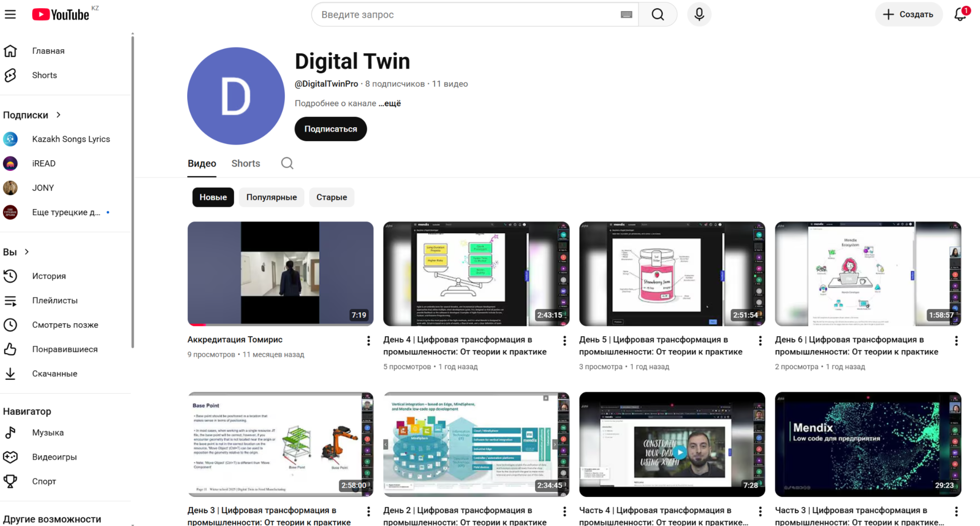
Task: Switch to the Видео tab
Action: click(202, 164)
